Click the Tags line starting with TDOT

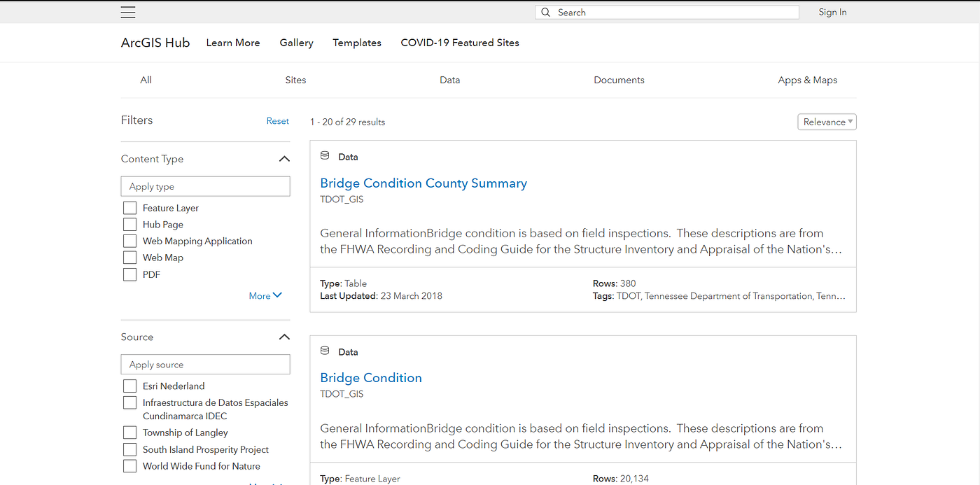[x=719, y=296]
